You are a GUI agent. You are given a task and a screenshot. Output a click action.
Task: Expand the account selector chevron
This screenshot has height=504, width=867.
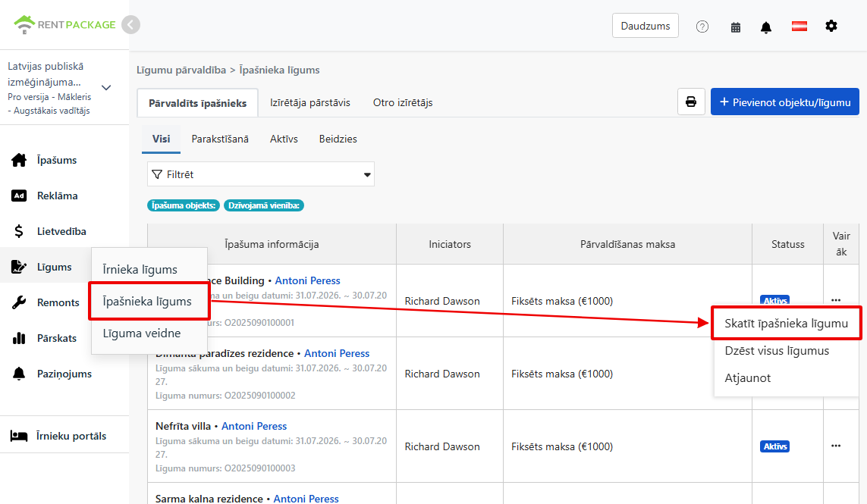point(106,87)
